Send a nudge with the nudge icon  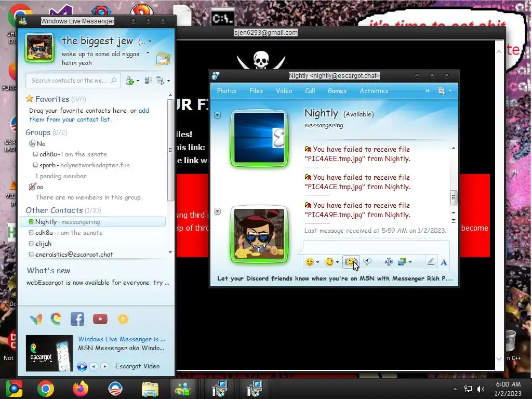(x=351, y=262)
